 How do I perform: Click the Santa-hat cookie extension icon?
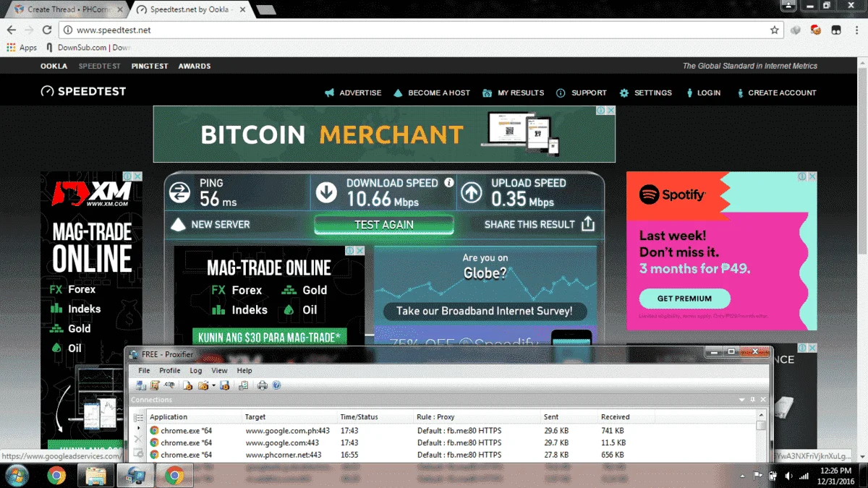tap(816, 30)
